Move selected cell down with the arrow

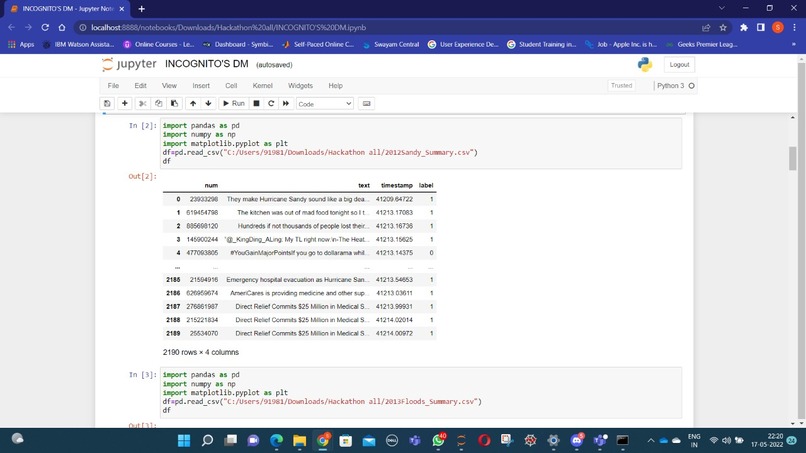click(x=208, y=103)
